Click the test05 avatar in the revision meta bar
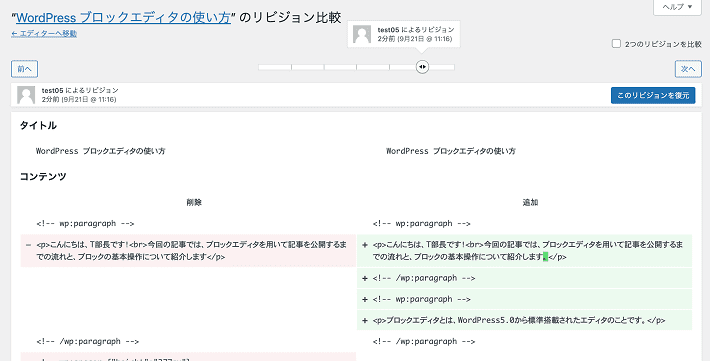This screenshot has width=710, height=361. coord(26,95)
